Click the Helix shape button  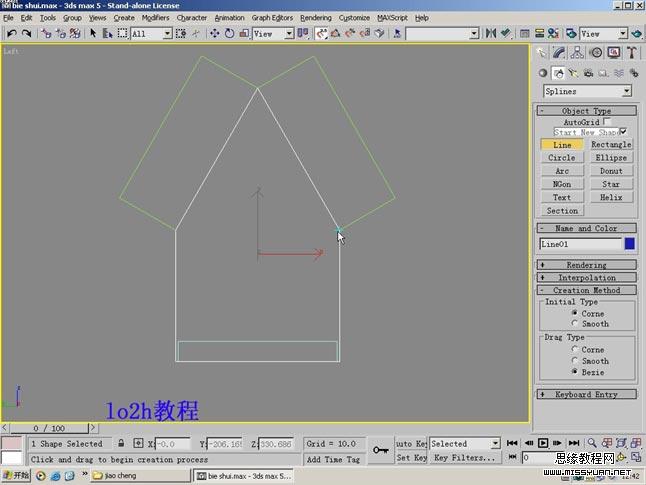click(x=611, y=197)
